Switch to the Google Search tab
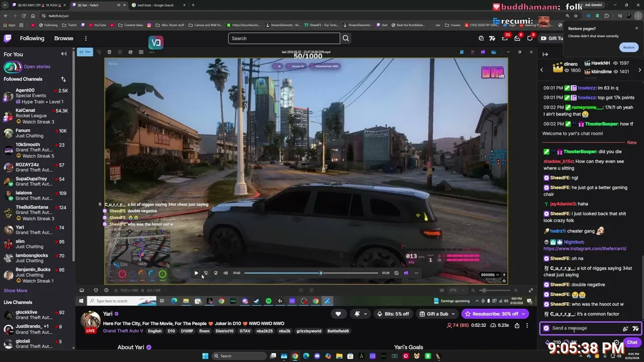644x362 pixels. (158, 5)
